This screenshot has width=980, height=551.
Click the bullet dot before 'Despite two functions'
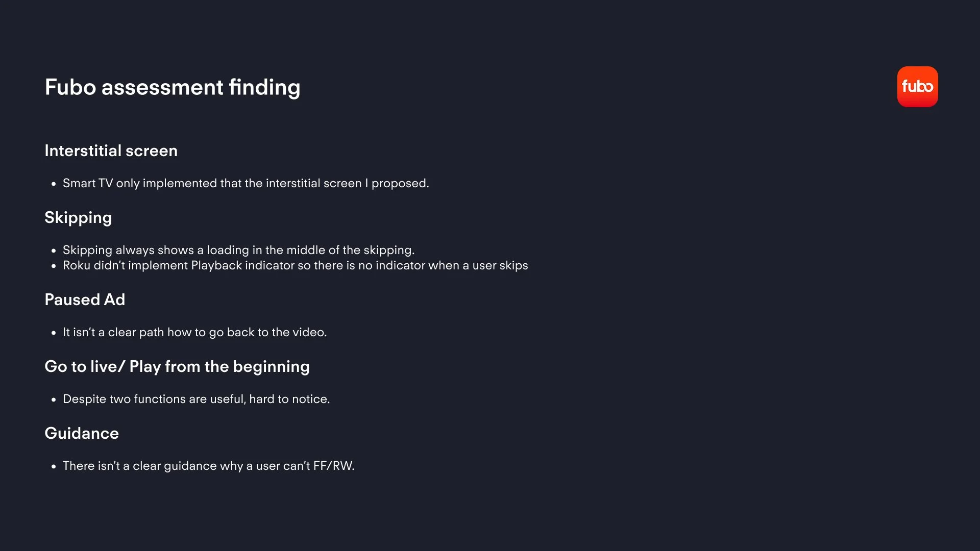[54, 400]
